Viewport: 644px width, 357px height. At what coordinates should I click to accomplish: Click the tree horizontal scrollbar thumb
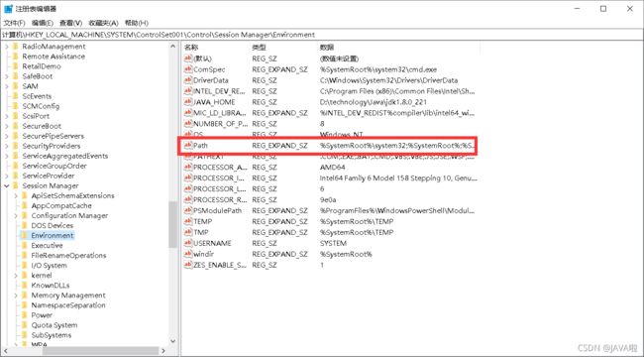[x=100, y=351]
